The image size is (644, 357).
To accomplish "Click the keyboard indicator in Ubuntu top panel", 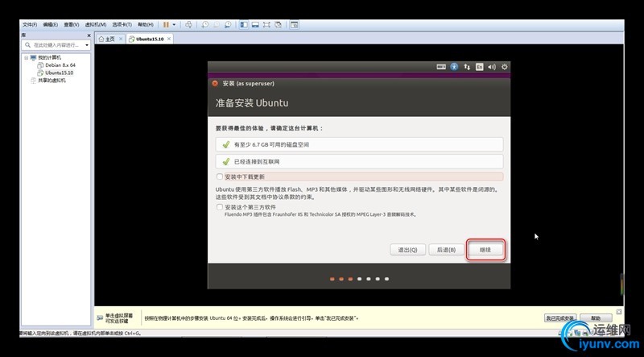I will 441,67.
